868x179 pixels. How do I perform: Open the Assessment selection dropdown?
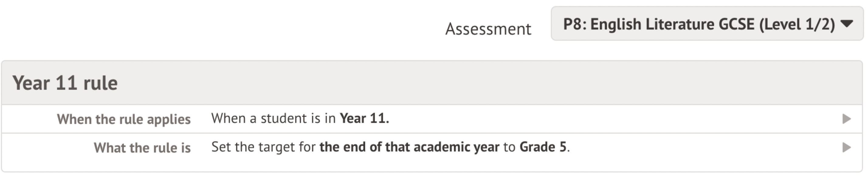706,24
